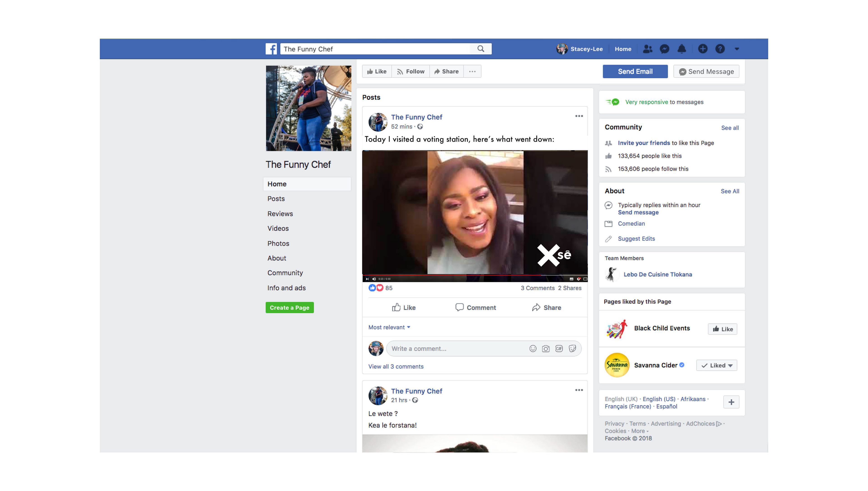Expand the Most relevant comment sorting
Viewport: 868px width, 491px height.
(389, 327)
